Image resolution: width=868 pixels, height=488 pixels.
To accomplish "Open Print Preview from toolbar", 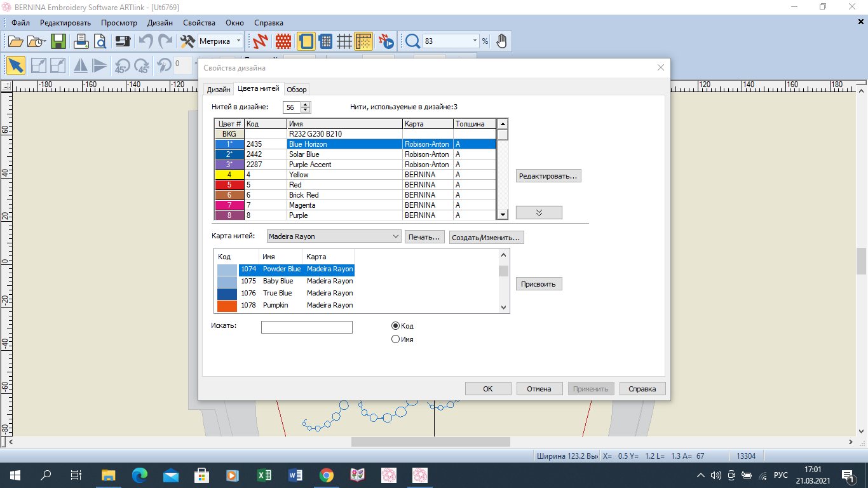I will pyautogui.click(x=100, y=41).
